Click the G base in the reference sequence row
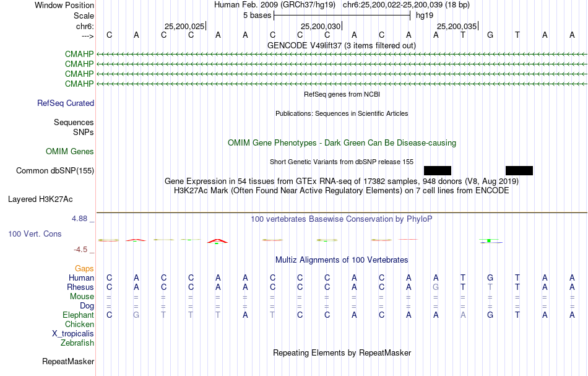Image resolution: width=588 pixels, height=376 pixels. click(x=490, y=35)
